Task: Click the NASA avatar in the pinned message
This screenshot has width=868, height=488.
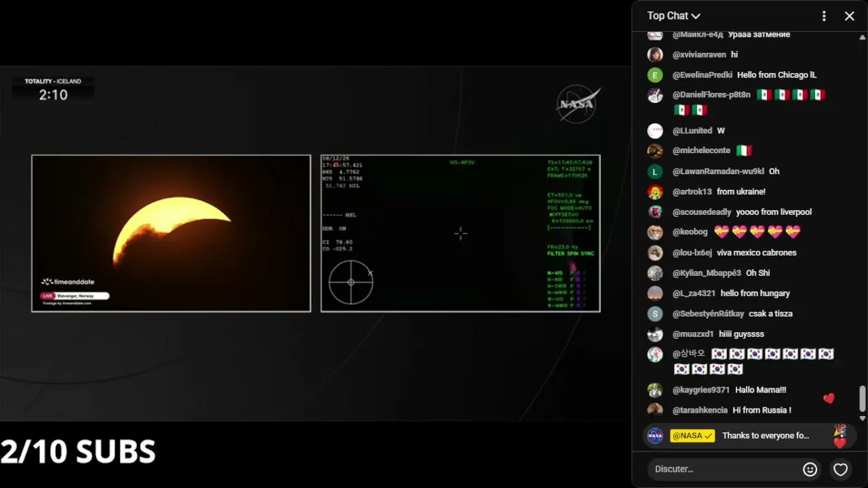Action: pyautogui.click(x=655, y=436)
